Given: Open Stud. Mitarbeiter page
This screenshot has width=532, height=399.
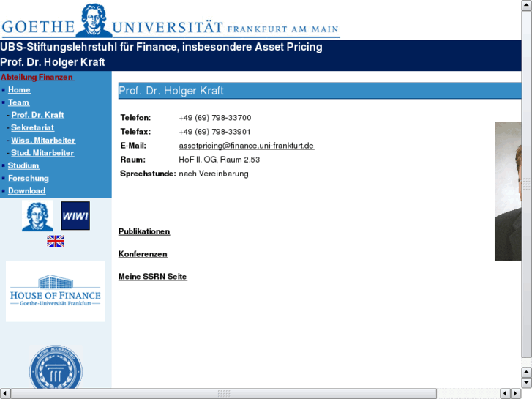Looking at the screenshot, I should click(42, 153).
